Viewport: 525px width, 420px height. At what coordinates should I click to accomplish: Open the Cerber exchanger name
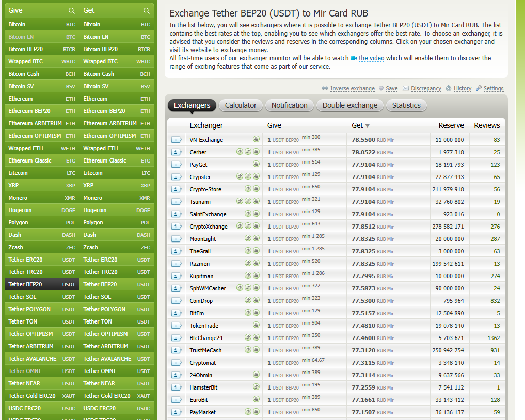click(x=198, y=152)
